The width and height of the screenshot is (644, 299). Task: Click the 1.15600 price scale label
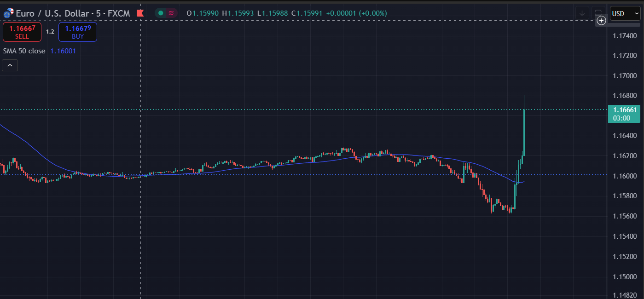pyautogui.click(x=625, y=216)
